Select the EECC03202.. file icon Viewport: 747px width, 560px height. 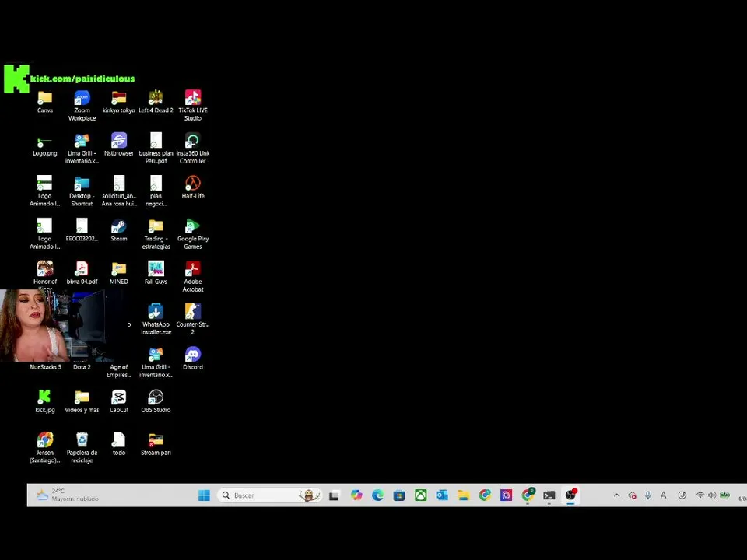[x=82, y=226]
